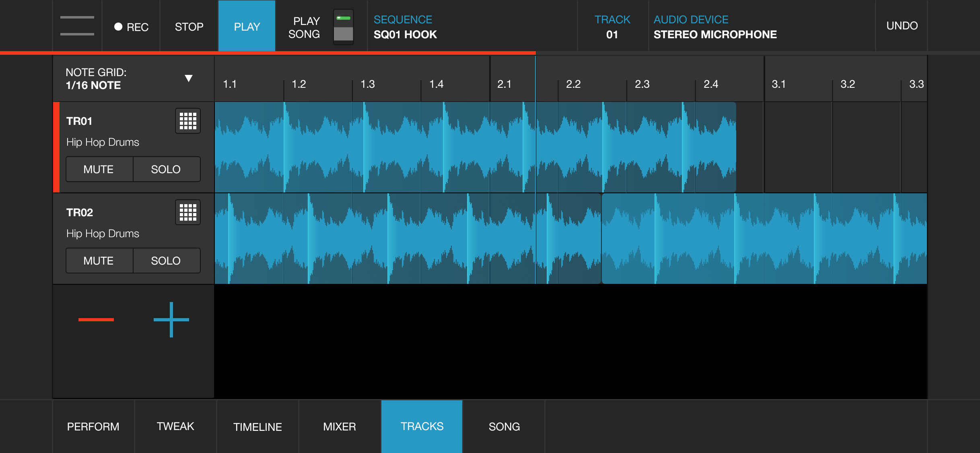Open pad grid for TR02

tap(188, 212)
